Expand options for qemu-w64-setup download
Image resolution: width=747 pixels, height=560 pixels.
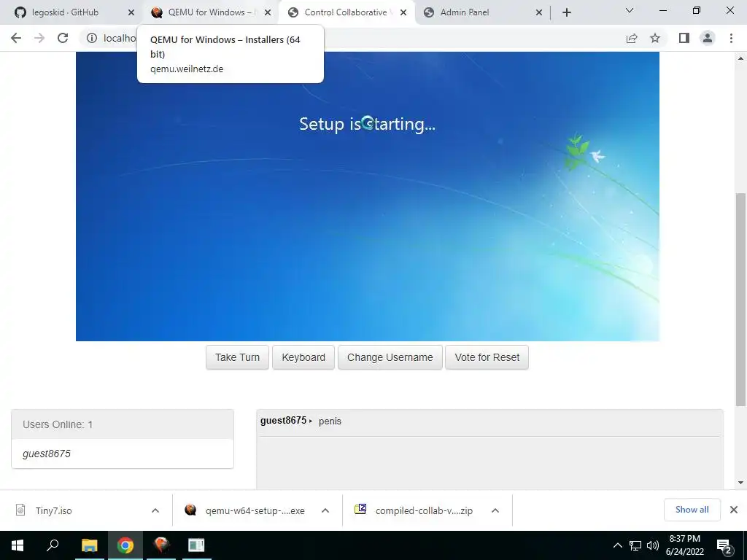coord(325,510)
